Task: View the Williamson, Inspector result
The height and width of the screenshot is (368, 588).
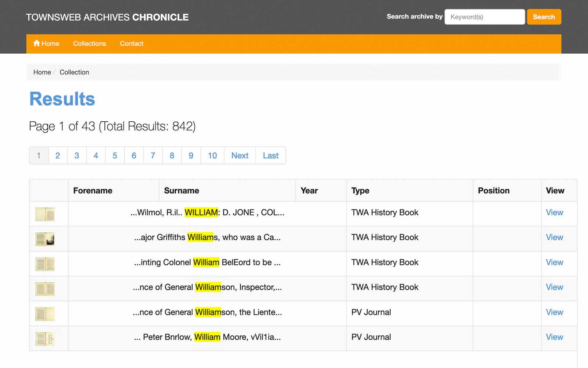Action: click(554, 287)
